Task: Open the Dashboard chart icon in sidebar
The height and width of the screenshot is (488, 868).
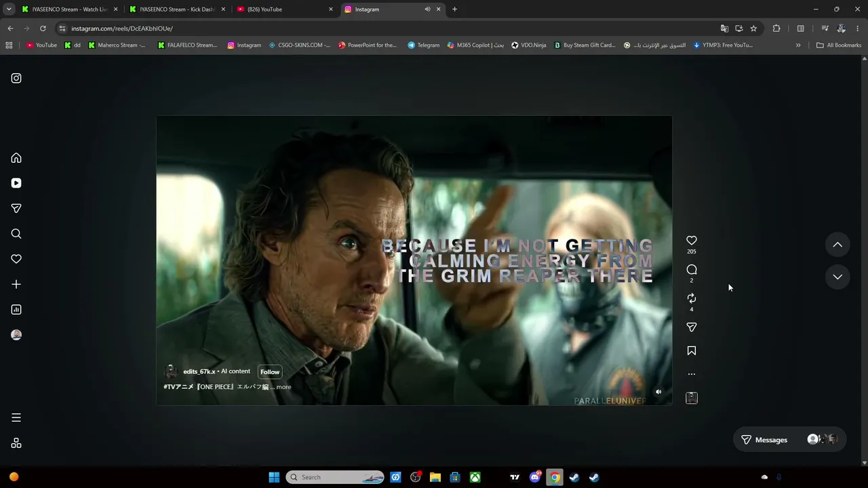Action: tap(16, 310)
